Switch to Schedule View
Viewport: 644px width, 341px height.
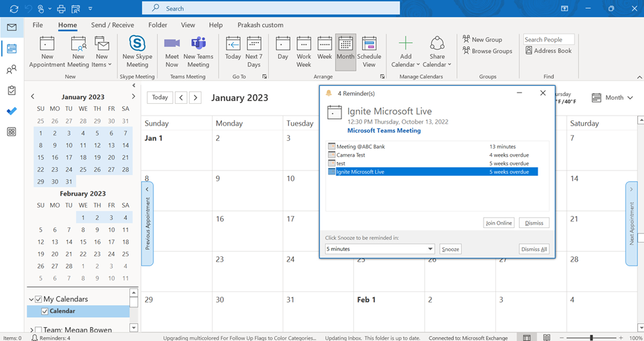tap(369, 52)
